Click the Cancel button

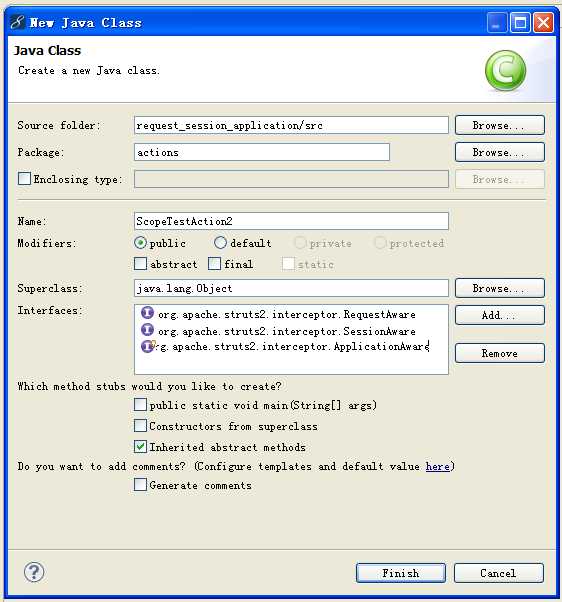499,573
